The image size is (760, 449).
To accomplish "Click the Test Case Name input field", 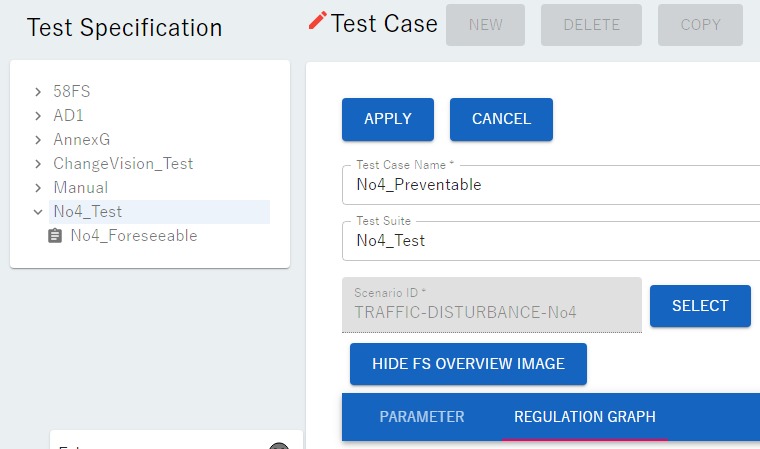I will (550, 185).
